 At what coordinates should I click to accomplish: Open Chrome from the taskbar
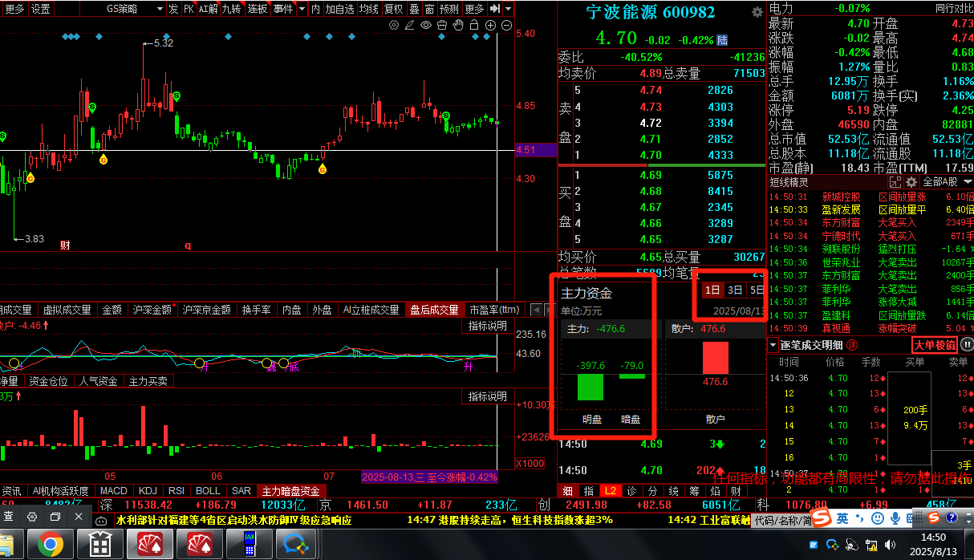coord(50,546)
